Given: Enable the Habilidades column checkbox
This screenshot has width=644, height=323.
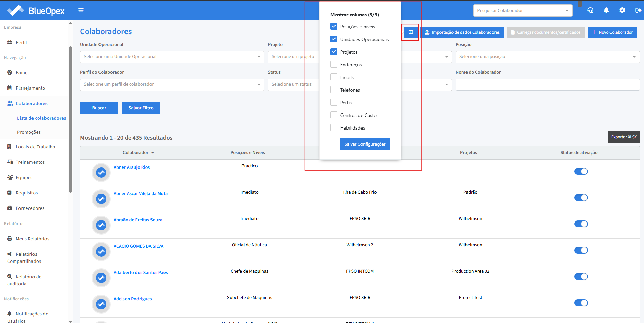Looking at the screenshot, I should click(334, 127).
